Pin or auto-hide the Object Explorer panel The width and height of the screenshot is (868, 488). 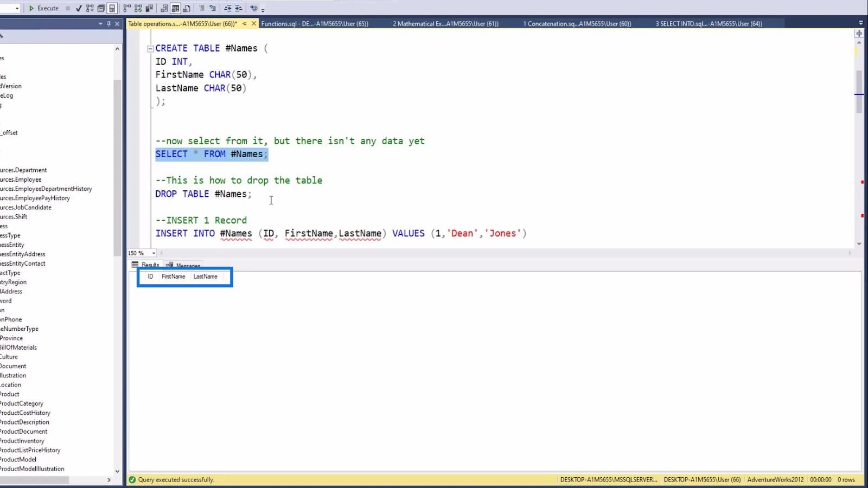coord(108,24)
